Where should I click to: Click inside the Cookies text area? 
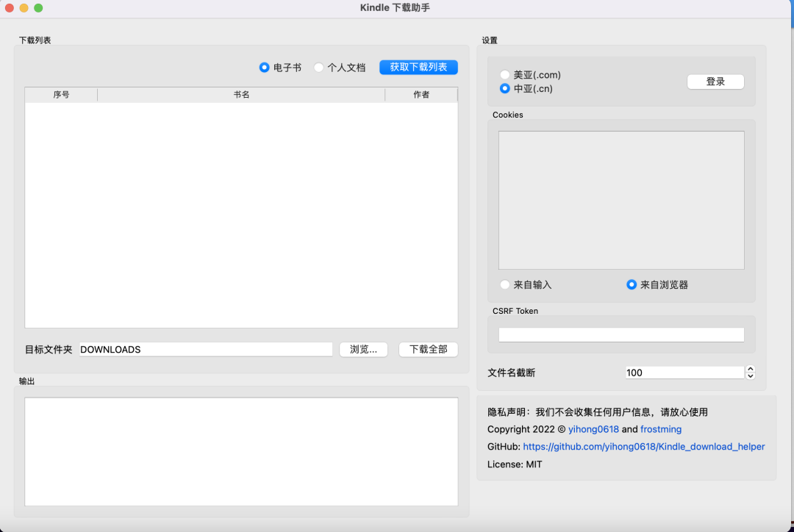621,200
